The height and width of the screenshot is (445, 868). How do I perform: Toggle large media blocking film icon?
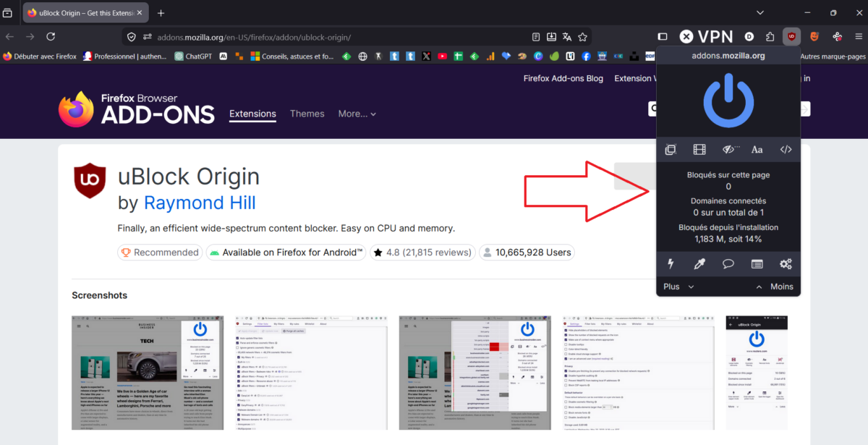[x=699, y=150]
